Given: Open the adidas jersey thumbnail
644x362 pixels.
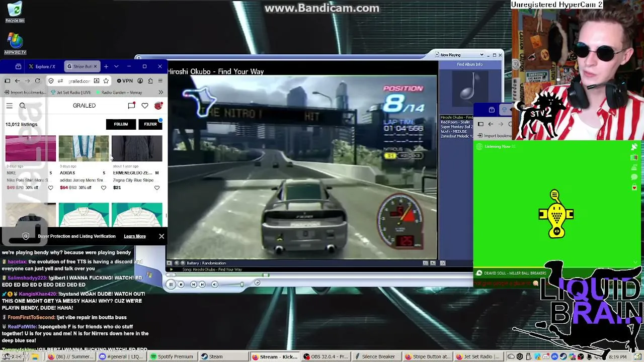Looking at the screenshot, I should tap(84, 148).
